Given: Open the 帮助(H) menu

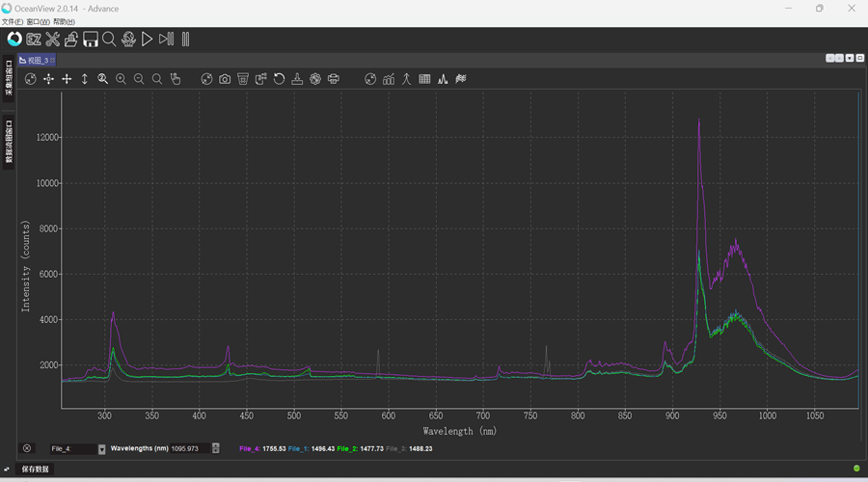Looking at the screenshot, I should pos(64,21).
